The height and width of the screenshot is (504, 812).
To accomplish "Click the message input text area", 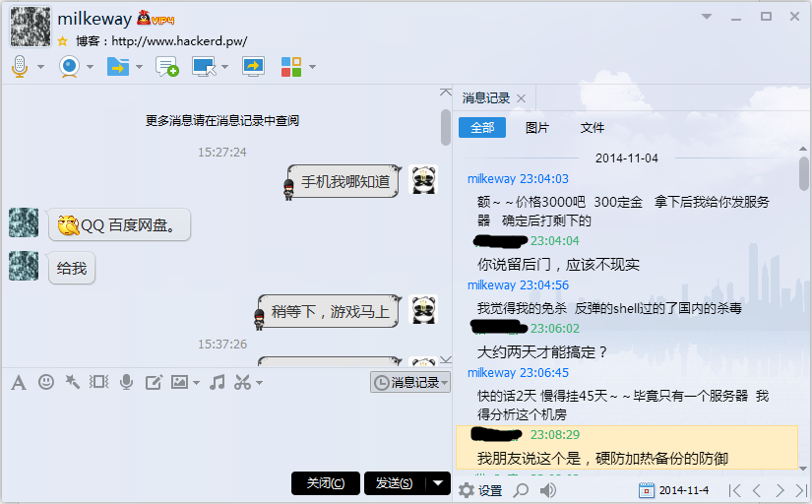I will [225, 431].
